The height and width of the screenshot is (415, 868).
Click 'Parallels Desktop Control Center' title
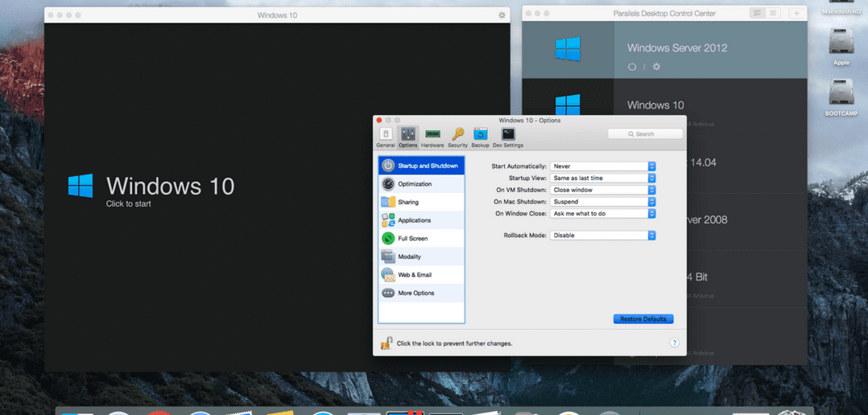pyautogui.click(x=664, y=13)
